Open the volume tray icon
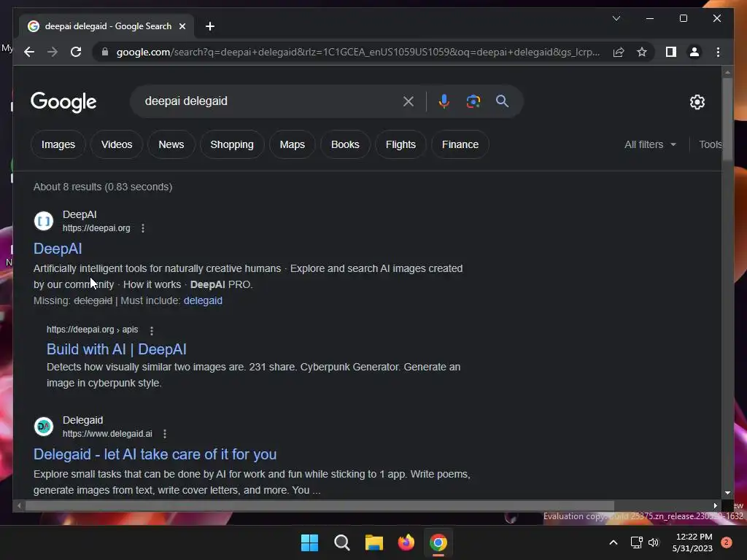747x560 pixels. point(654,542)
